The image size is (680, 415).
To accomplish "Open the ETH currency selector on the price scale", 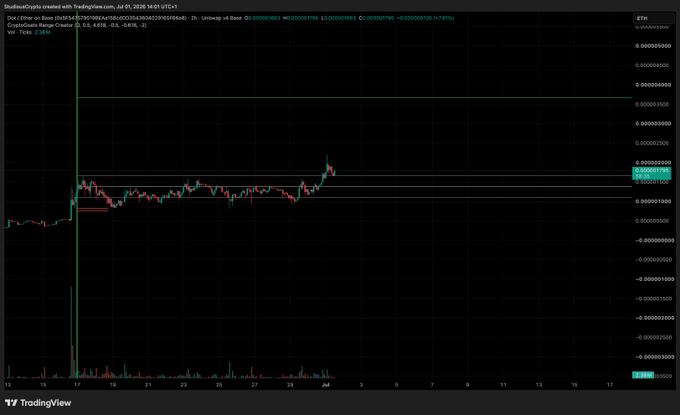I will tap(654, 18).
